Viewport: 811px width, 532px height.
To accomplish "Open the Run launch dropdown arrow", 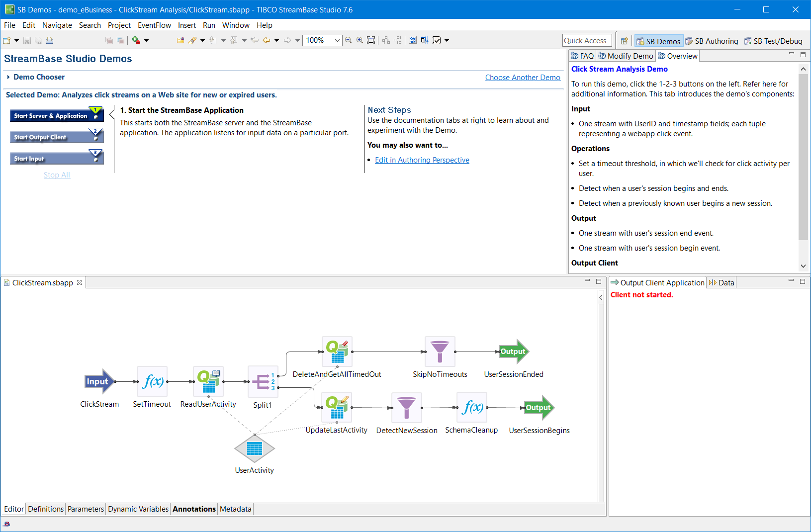I will point(146,40).
